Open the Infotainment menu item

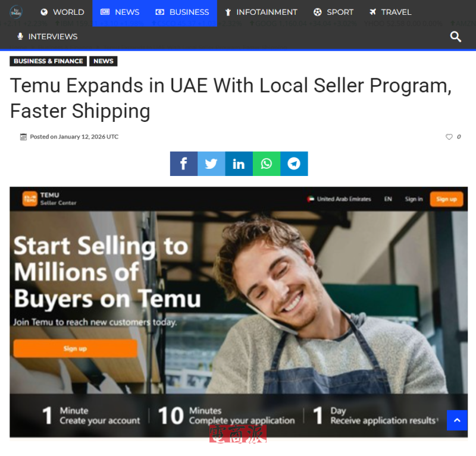(x=261, y=12)
